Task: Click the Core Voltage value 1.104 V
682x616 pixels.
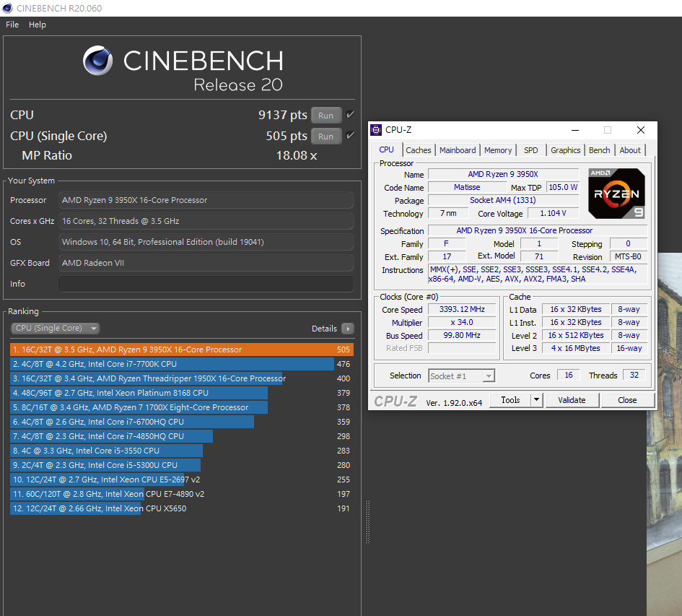Action: (553, 213)
